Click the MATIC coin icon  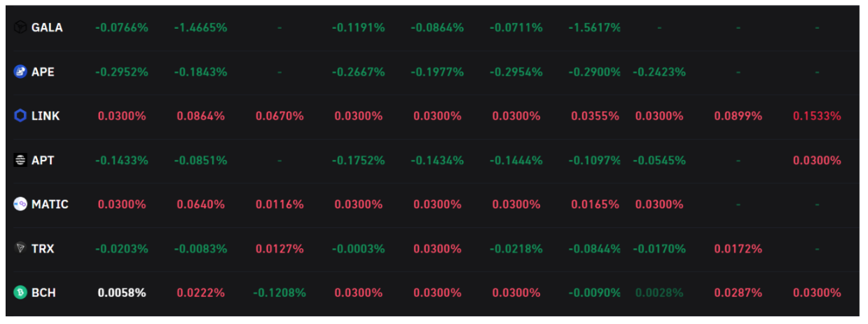pyautogui.click(x=20, y=204)
